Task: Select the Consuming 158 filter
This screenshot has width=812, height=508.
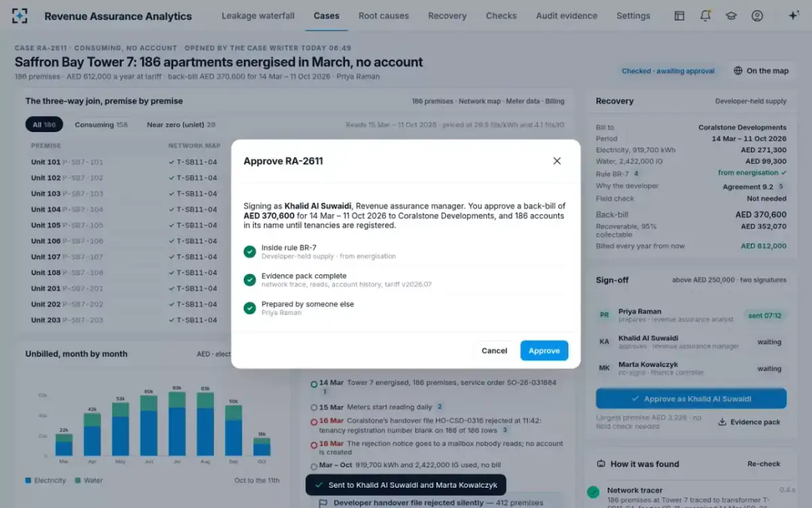Action: pyautogui.click(x=101, y=125)
